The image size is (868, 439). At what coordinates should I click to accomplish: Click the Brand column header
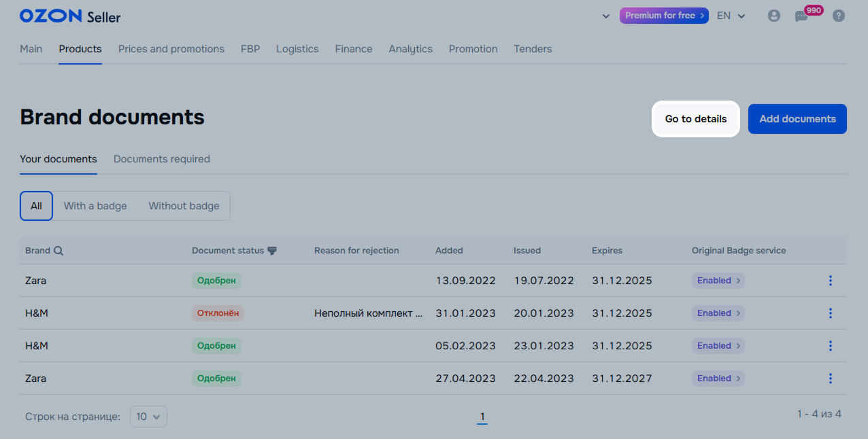click(37, 251)
